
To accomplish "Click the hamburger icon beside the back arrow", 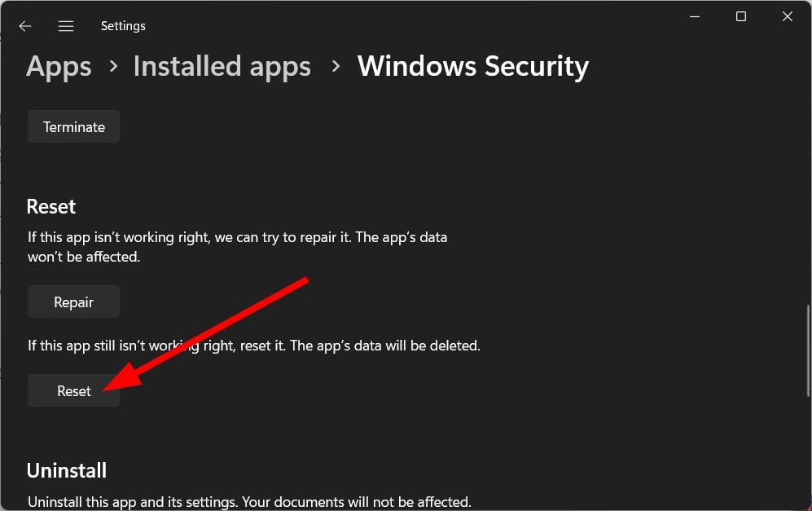I will click(65, 25).
